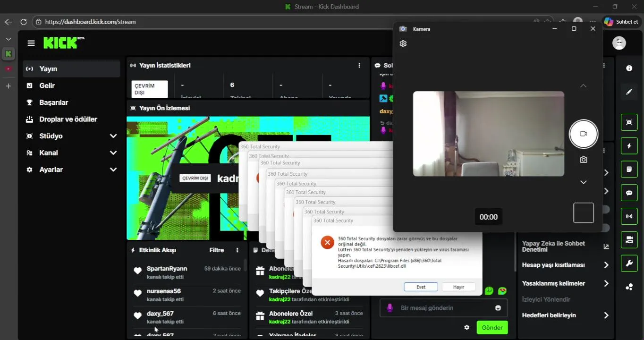
Task: Open Camera app settings gear
Action: [403, 43]
